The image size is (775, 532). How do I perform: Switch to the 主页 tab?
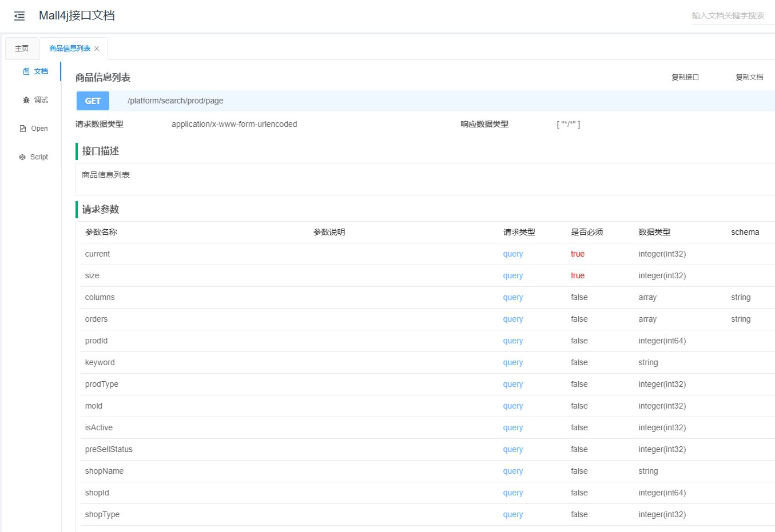point(22,49)
